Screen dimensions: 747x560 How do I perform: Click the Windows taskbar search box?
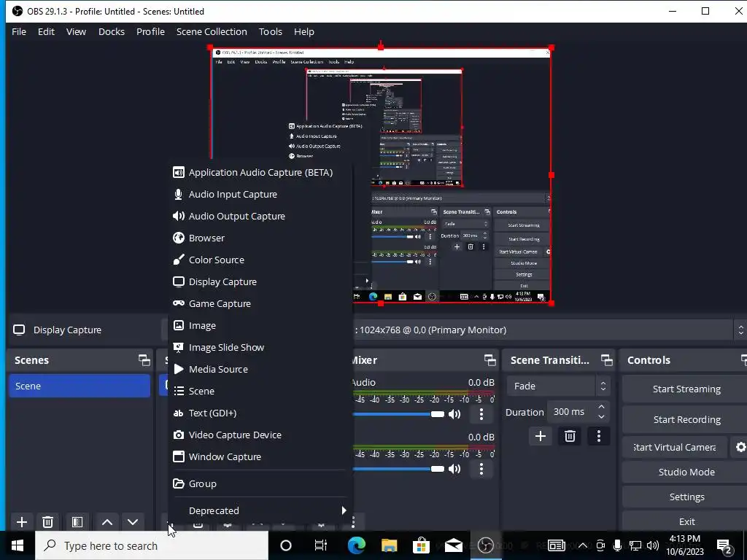[152, 545]
